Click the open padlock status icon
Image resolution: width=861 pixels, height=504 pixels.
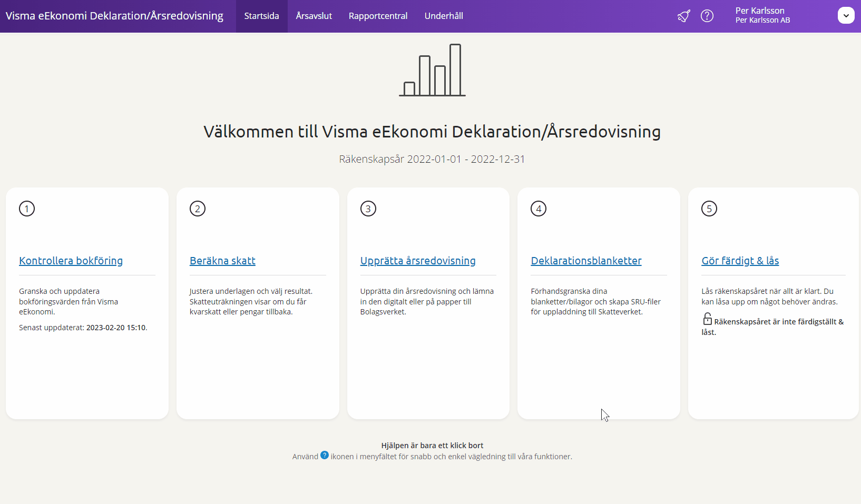pyautogui.click(x=707, y=319)
